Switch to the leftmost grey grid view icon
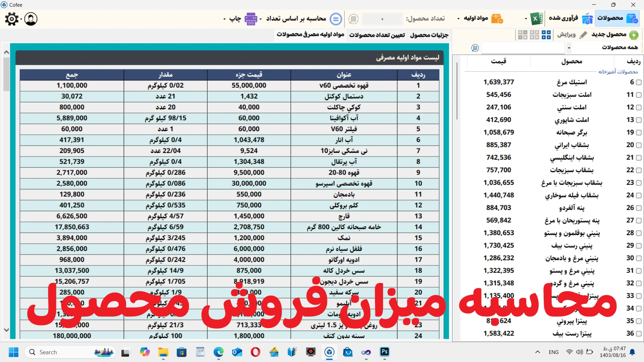Screen dimensions: 644x362 tap(523, 35)
